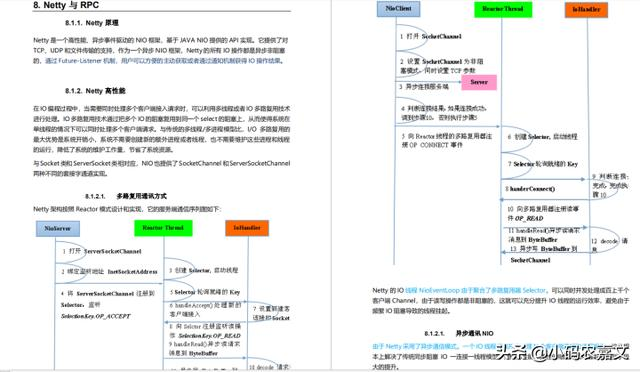Click step '5 向 Reactor 线程' OP_CONNECT text
Screen dimensions: 640x372
(447, 140)
